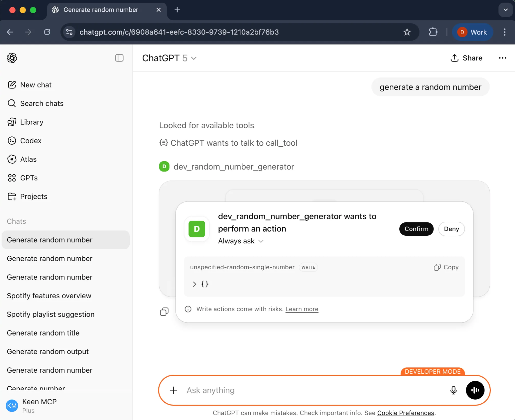Open the three-dot conversation options menu
The width and height of the screenshot is (515, 420).
coord(502,58)
